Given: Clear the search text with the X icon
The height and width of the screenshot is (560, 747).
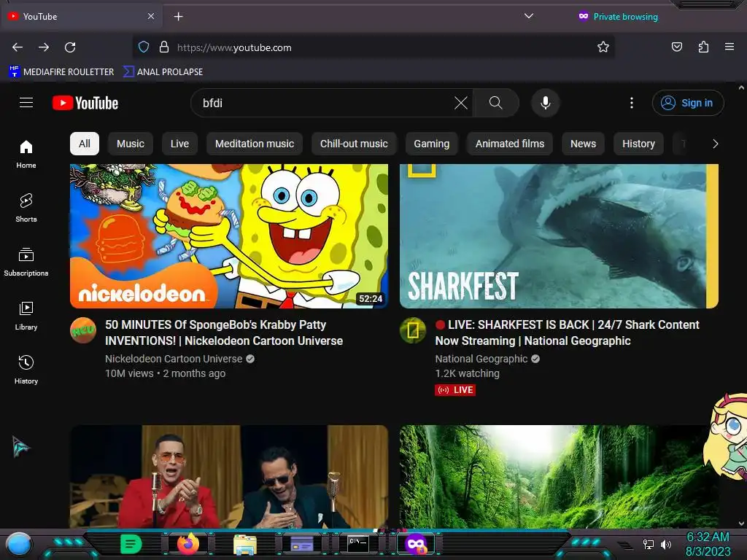Looking at the screenshot, I should coord(461,103).
